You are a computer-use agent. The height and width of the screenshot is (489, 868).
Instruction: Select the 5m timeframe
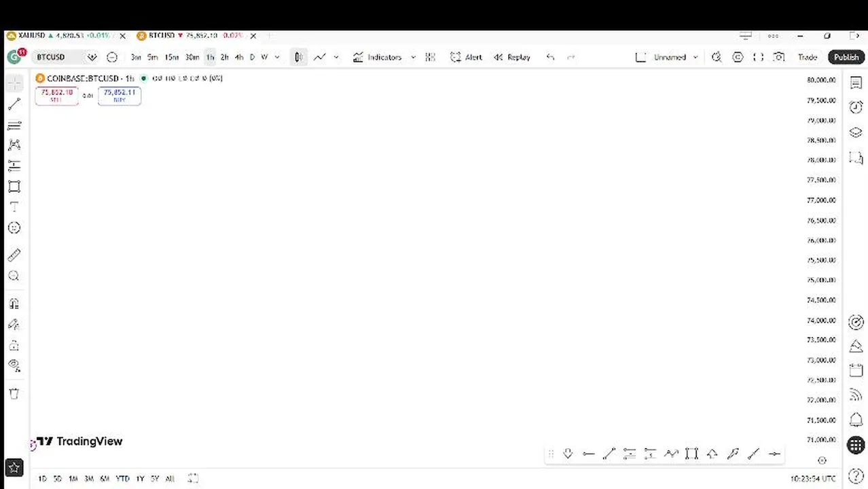(x=153, y=57)
